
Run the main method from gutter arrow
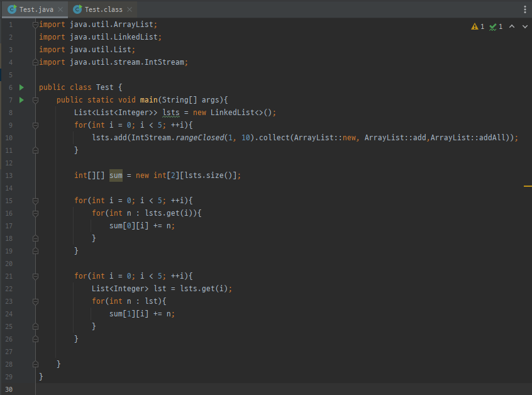point(21,100)
